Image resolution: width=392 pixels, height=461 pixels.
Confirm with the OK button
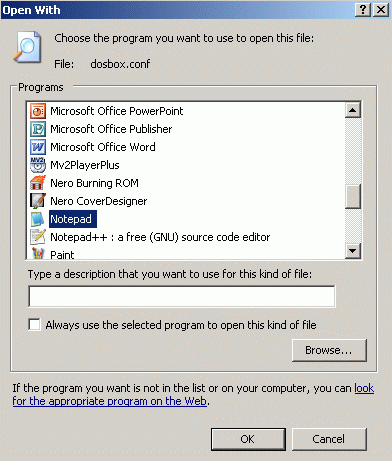point(248,439)
